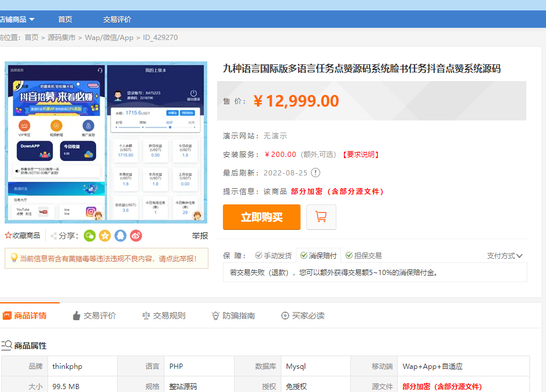Share to Qzone using the star icon
The height and width of the screenshot is (392, 546).
tap(105, 236)
